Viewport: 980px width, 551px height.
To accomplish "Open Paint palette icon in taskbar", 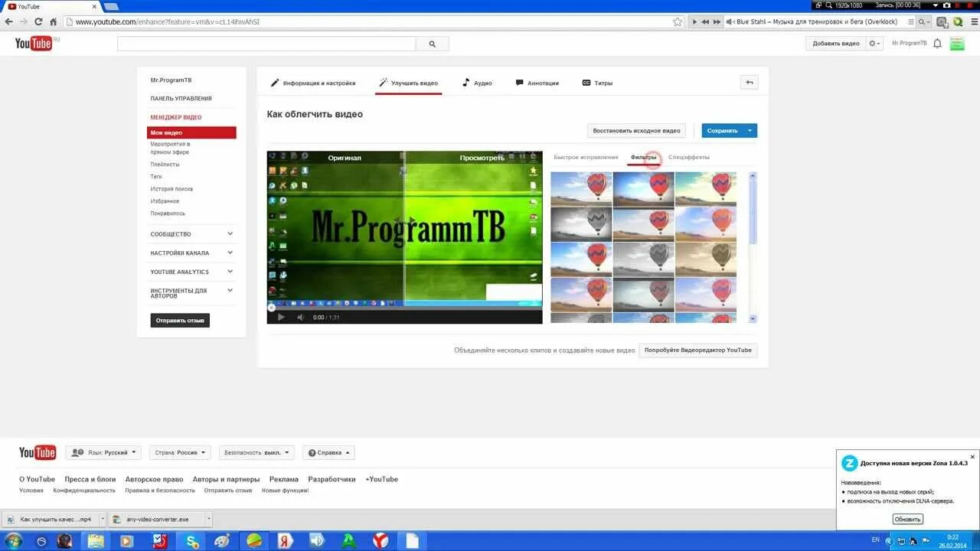I will 221,541.
